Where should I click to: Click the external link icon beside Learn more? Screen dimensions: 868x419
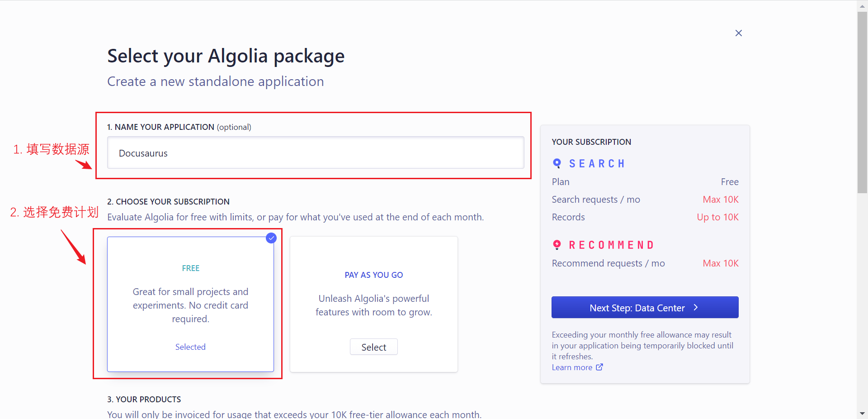click(x=599, y=367)
